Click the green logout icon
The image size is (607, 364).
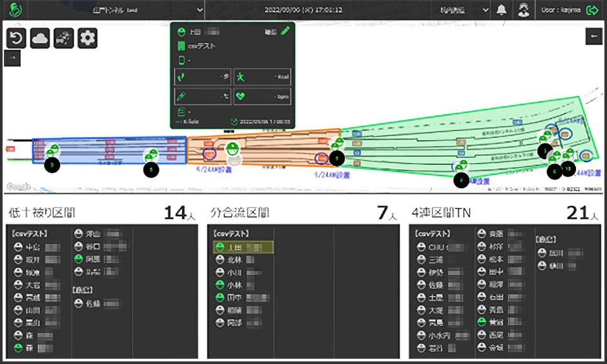click(x=592, y=10)
